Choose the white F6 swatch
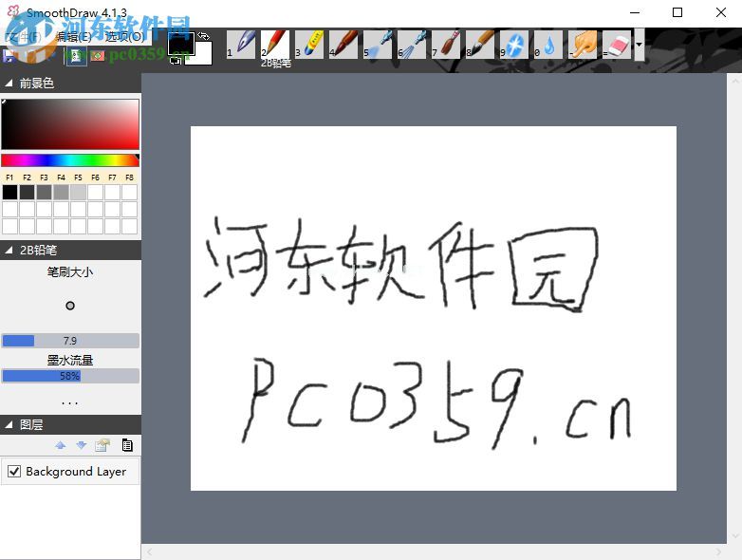 click(95, 192)
